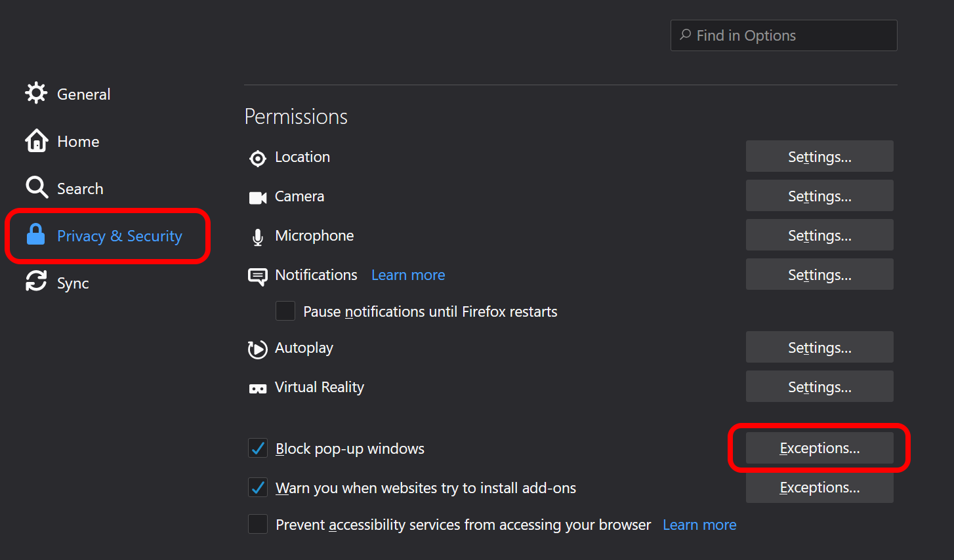Click the General gear icon
The image size is (954, 560).
tap(36, 93)
